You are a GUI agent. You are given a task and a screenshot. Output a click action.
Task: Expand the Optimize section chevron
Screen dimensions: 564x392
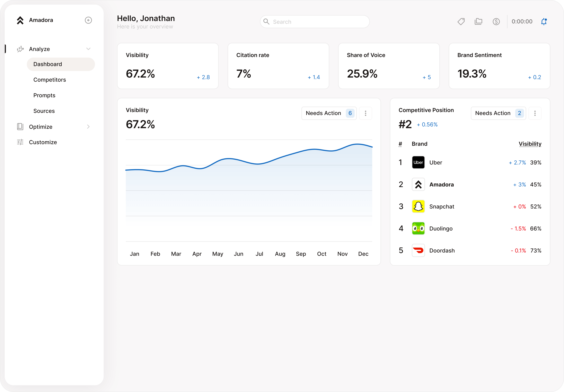pyautogui.click(x=88, y=127)
